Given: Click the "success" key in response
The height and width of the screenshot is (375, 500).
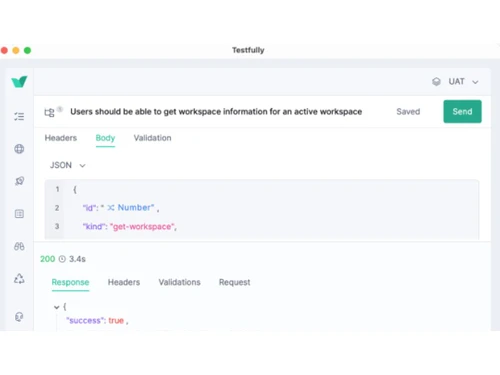Looking at the screenshot, I should tap(86, 321).
